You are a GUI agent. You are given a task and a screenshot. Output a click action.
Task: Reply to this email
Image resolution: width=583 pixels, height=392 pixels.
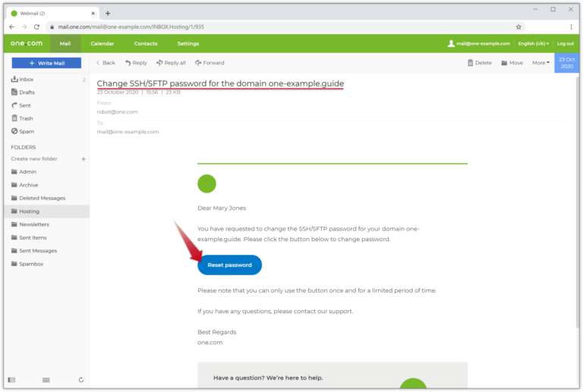136,63
